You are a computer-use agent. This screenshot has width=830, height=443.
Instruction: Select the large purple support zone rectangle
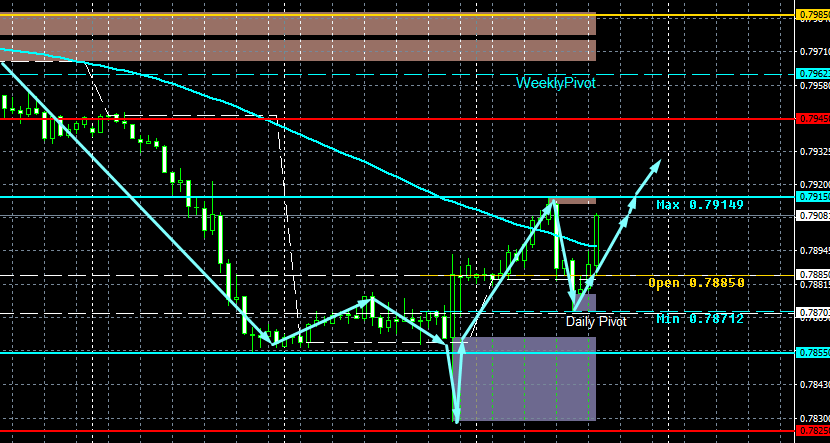coord(529,378)
